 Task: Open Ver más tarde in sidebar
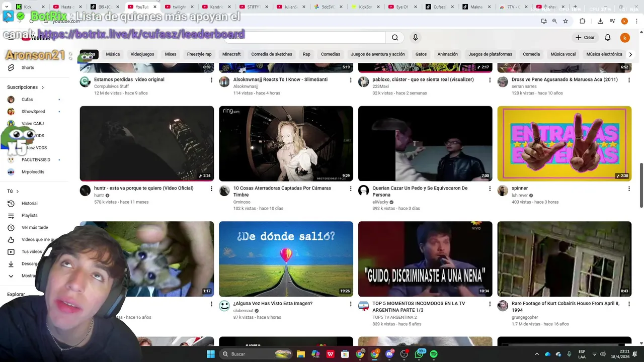point(35,228)
